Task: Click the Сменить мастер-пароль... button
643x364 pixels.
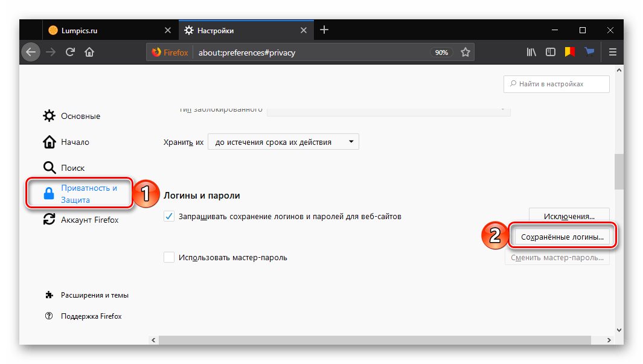Action: click(x=557, y=257)
